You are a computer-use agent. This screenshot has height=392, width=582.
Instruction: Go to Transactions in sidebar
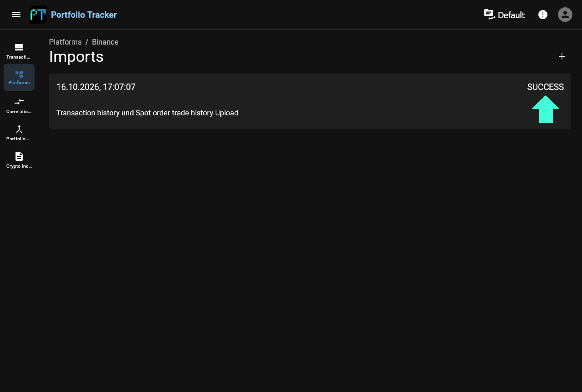pyautogui.click(x=19, y=51)
